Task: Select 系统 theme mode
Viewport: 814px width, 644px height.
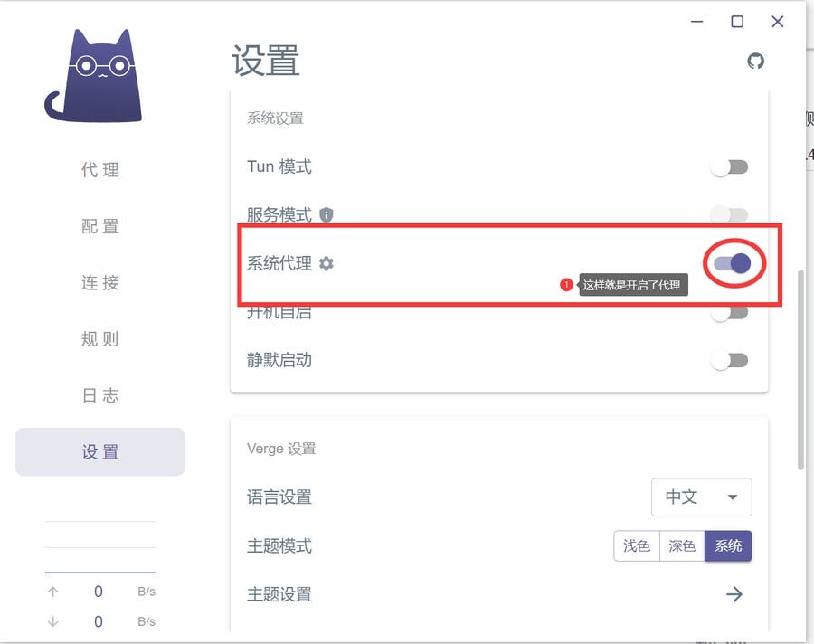Action: click(x=728, y=545)
